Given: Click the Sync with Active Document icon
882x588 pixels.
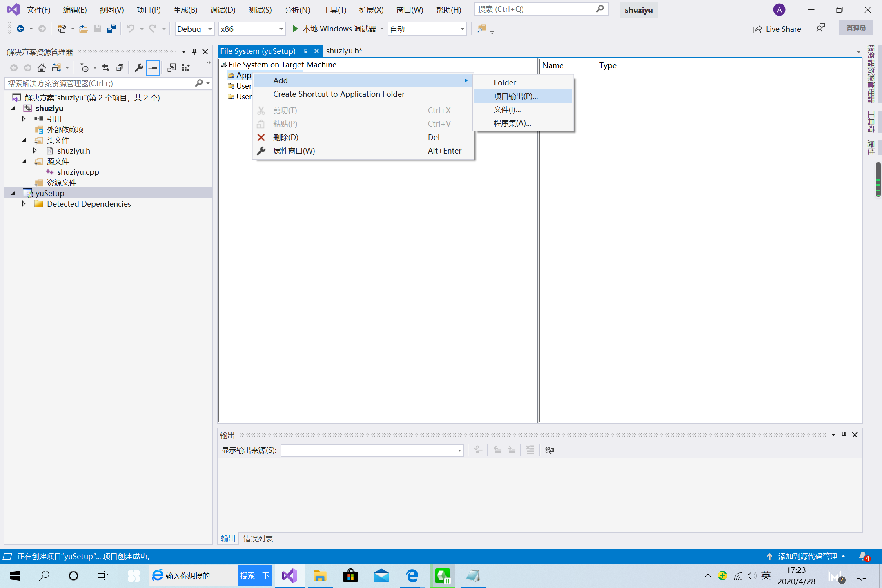Looking at the screenshot, I should (106, 68).
